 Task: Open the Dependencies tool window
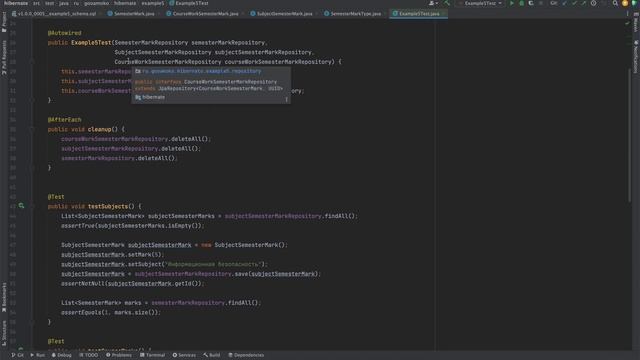coord(246,355)
